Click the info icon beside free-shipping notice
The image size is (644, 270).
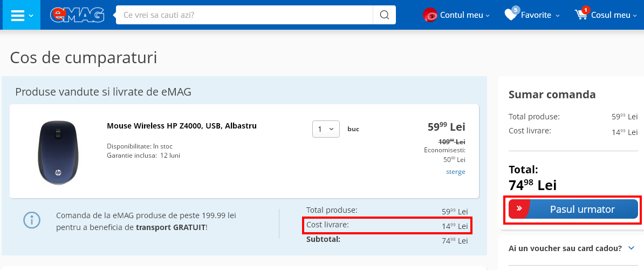point(32,220)
